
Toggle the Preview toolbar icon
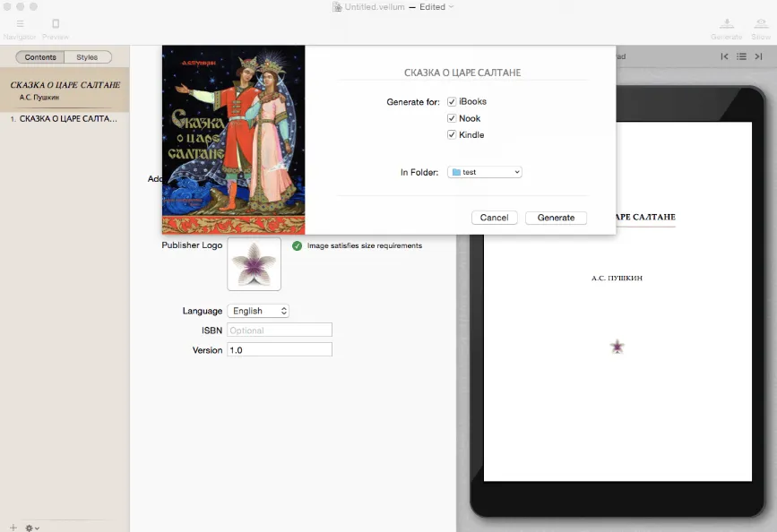pos(56,24)
